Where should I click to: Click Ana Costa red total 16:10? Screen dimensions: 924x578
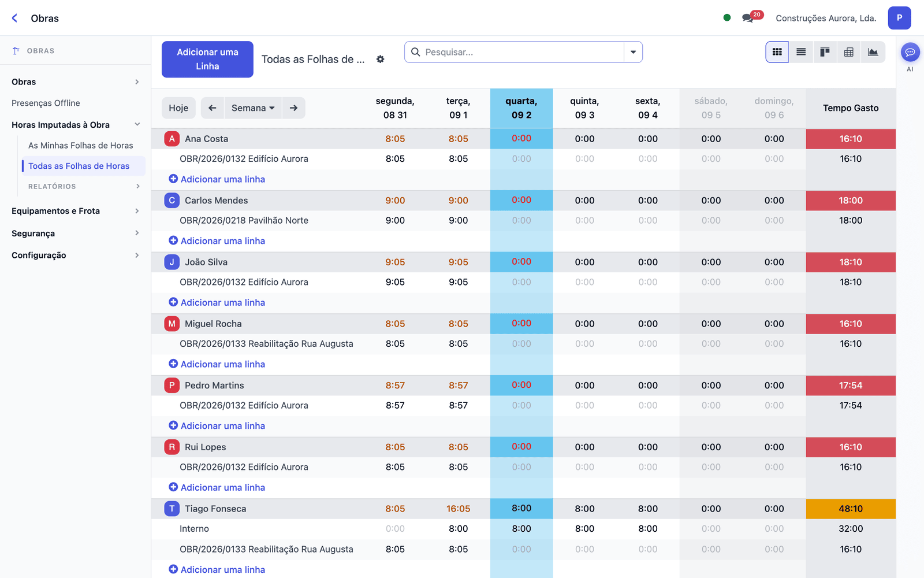(x=851, y=139)
